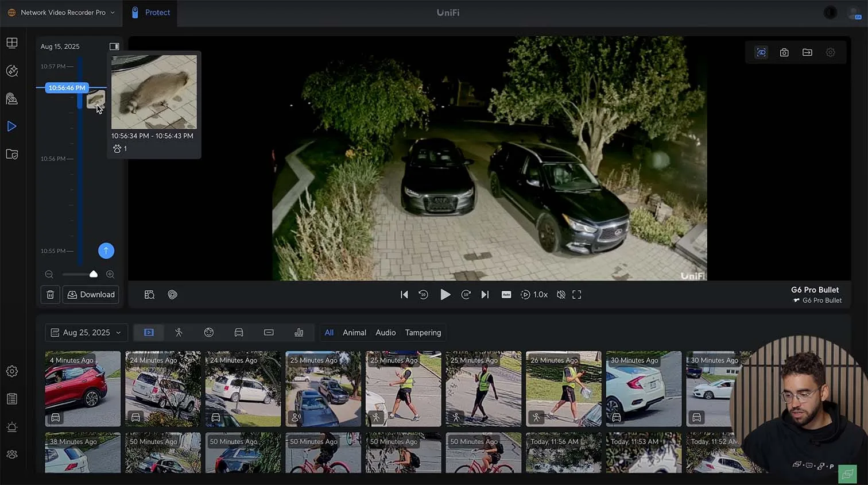Viewport: 868px width, 485px height.
Task: Filter detections by face icon
Action: (x=209, y=333)
